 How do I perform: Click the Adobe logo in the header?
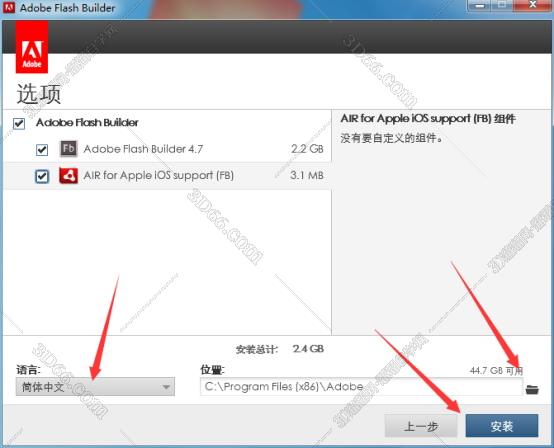pos(32,47)
